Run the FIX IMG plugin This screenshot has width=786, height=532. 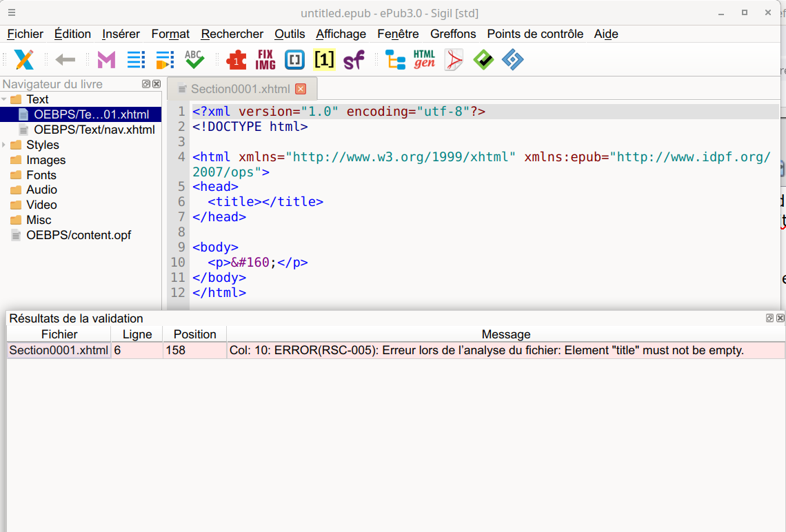point(265,60)
